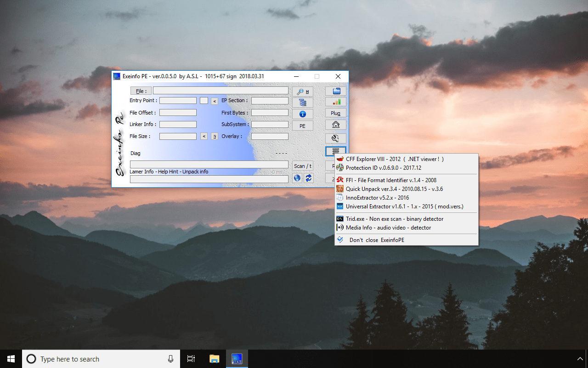Show hidden tray icons chevron
This screenshot has height=368, width=588.
(x=580, y=359)
